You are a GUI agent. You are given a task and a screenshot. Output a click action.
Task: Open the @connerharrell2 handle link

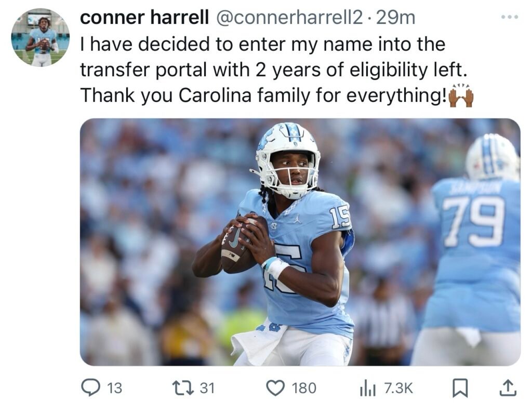(289, 18)
